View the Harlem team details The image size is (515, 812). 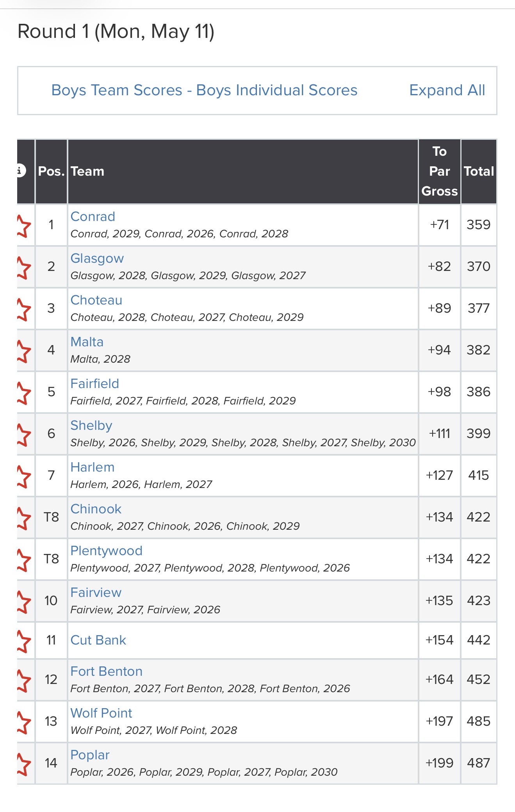[x=93, y=467]
